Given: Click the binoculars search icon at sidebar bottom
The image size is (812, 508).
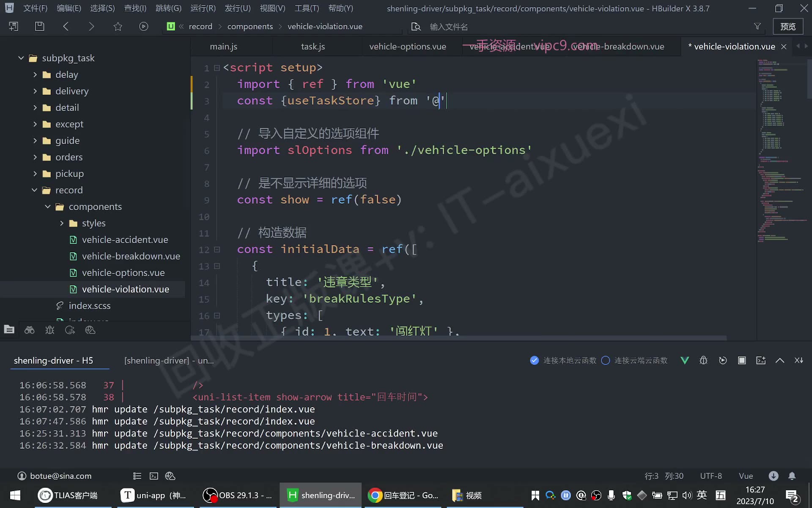Looking at the screenshot, I should (x=29, y=330).
